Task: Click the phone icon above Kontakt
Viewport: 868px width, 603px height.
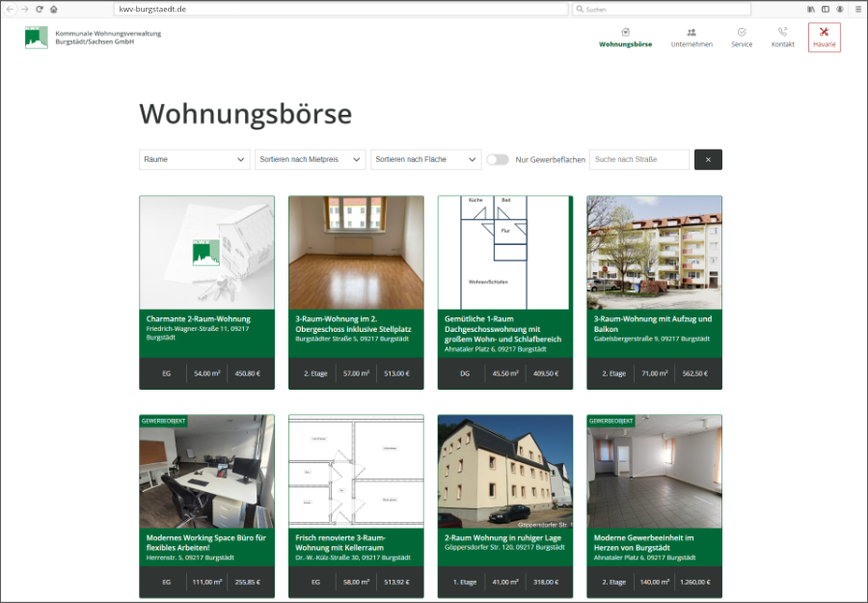Action: point(782,32)
